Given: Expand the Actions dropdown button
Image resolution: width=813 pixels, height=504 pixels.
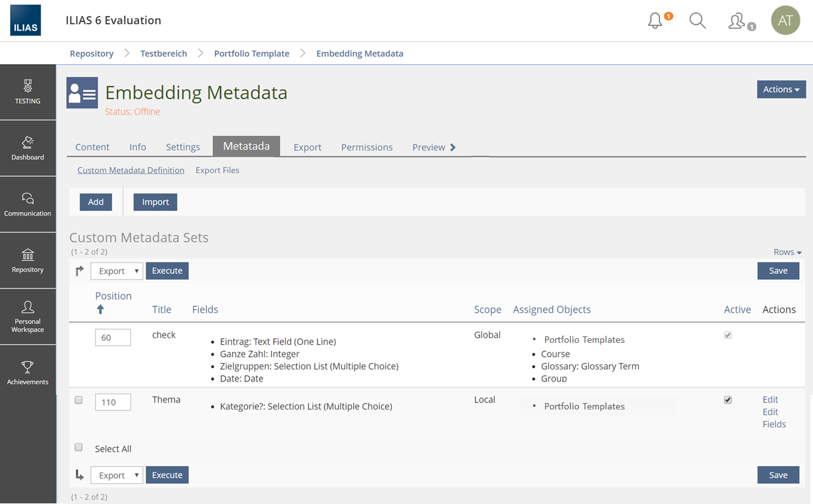Looking at the screenshot, I should (x=781, y=90).
